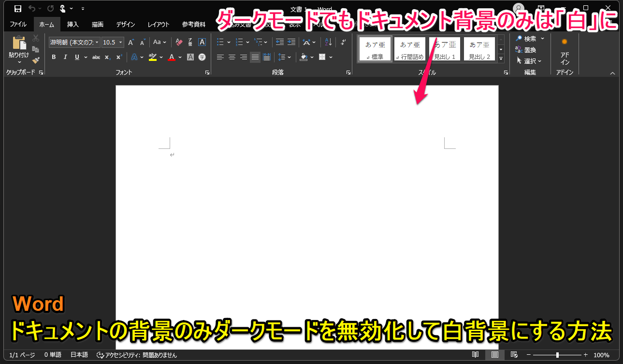Apply the 標準 style
This screenshot has height=364, width=623.
[375, 49]
